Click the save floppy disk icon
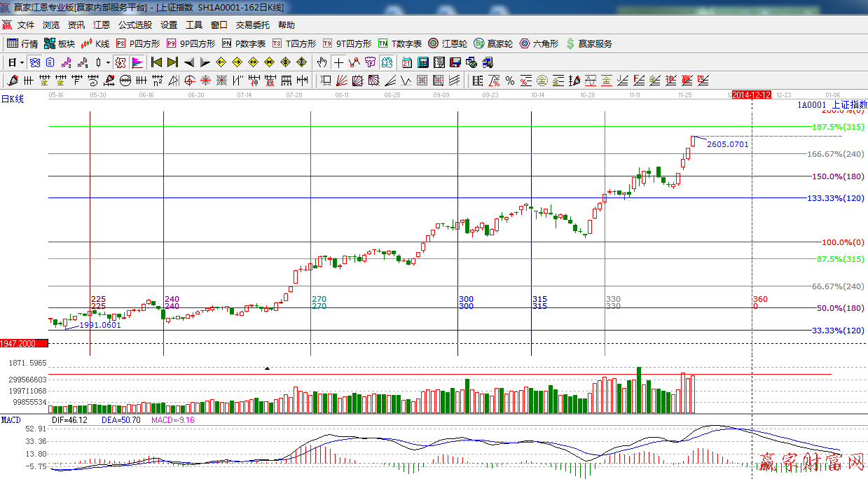This screenshot has height=479, width=868. 455,62
